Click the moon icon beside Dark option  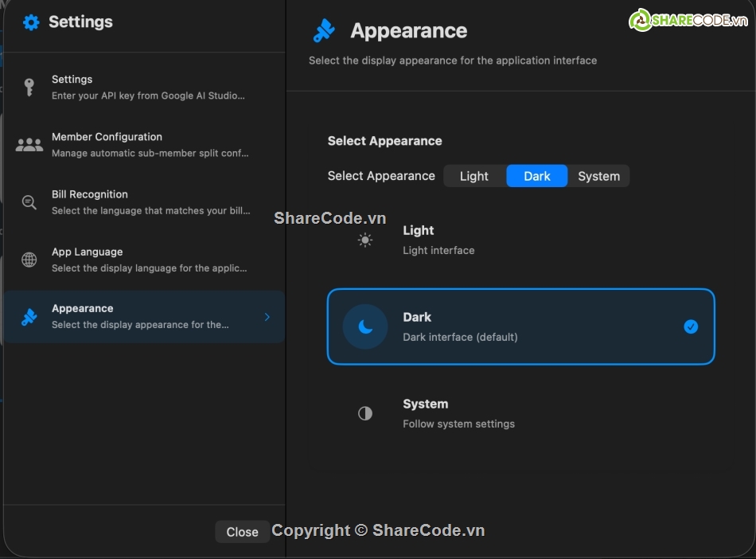(x=364, y=326)
